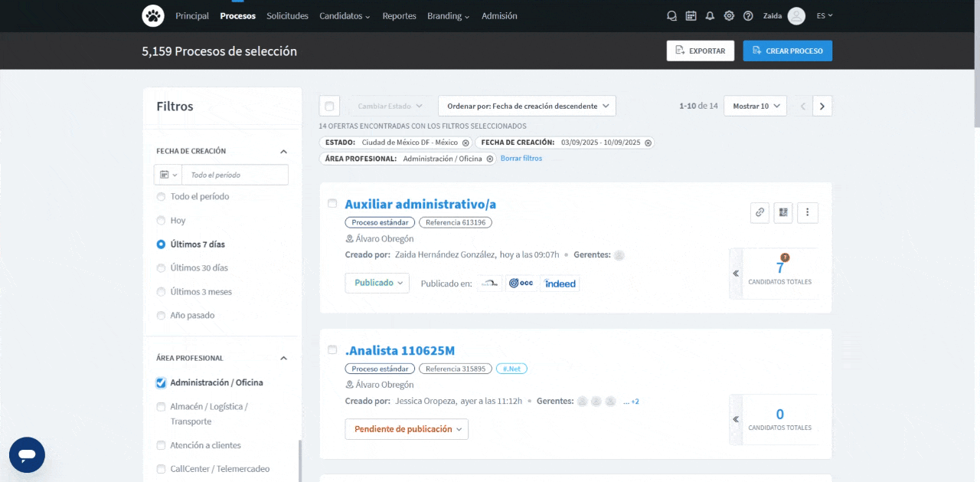980x482 pixels.
Task: Open the Reportes section
Action: [399, 15]
